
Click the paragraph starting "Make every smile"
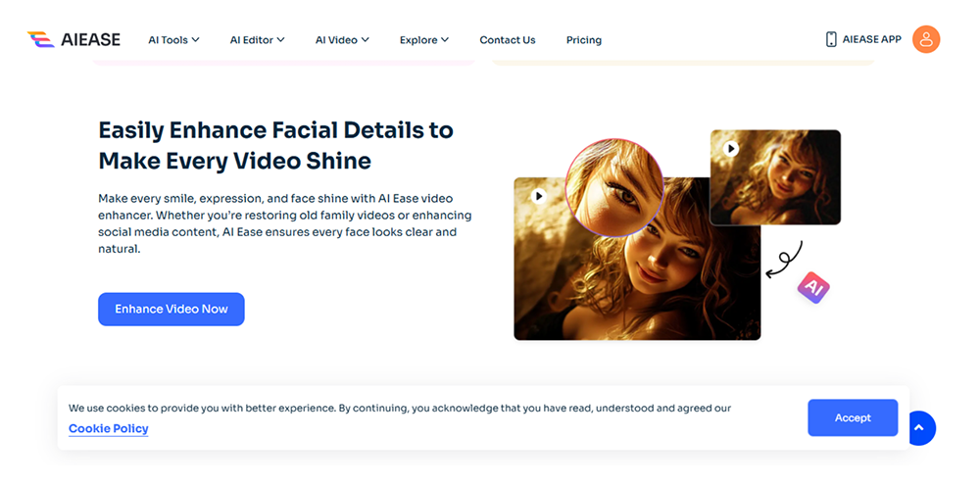tap(285, 223)
